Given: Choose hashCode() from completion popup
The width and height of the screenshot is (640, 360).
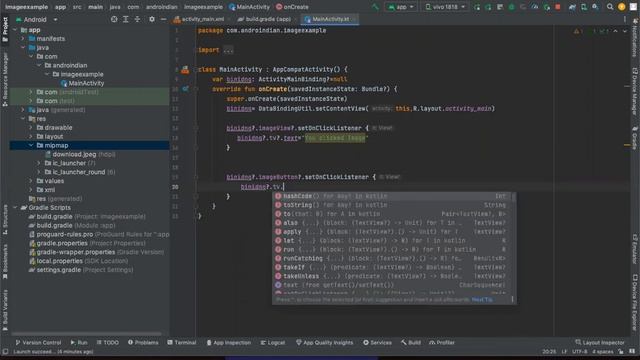Looking at the screenshot, I should click(x=392, y=196).
